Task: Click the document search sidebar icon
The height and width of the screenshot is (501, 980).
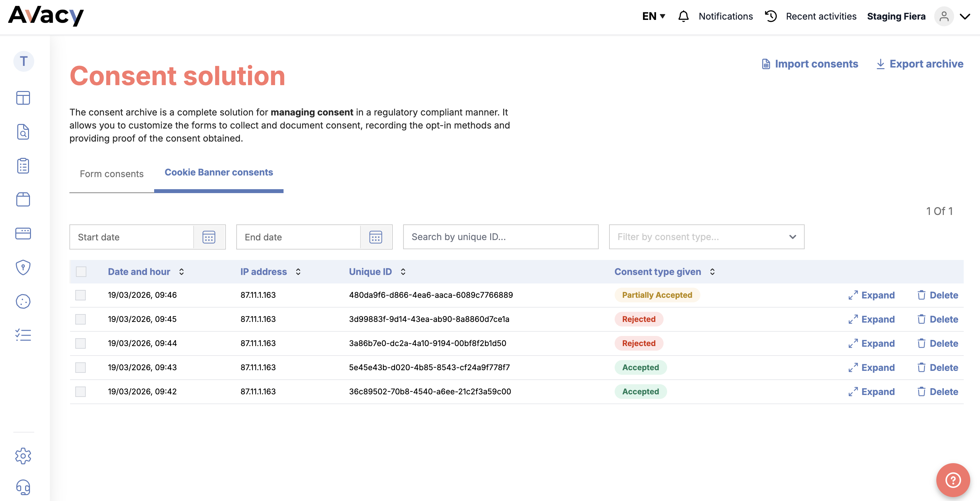Action: tap(23, 132)
